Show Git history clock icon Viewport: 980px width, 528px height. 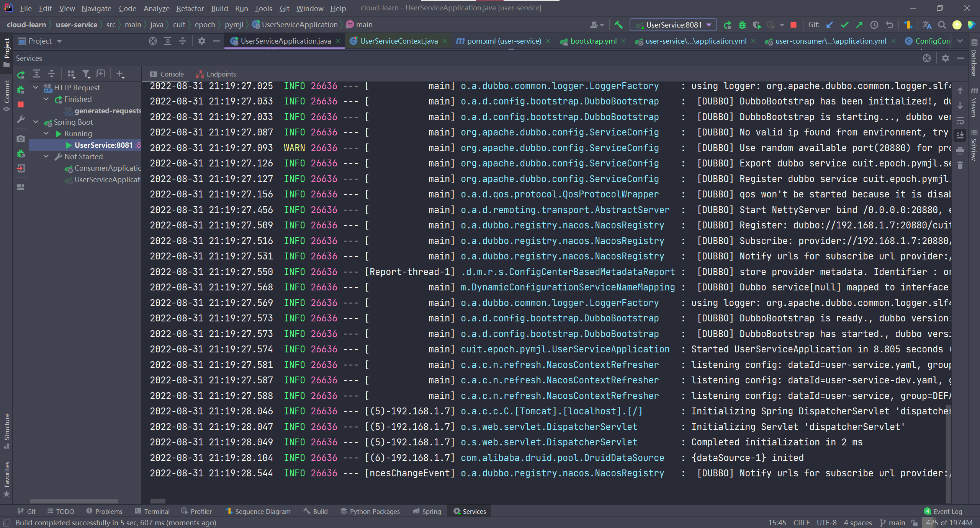(874, 25)
